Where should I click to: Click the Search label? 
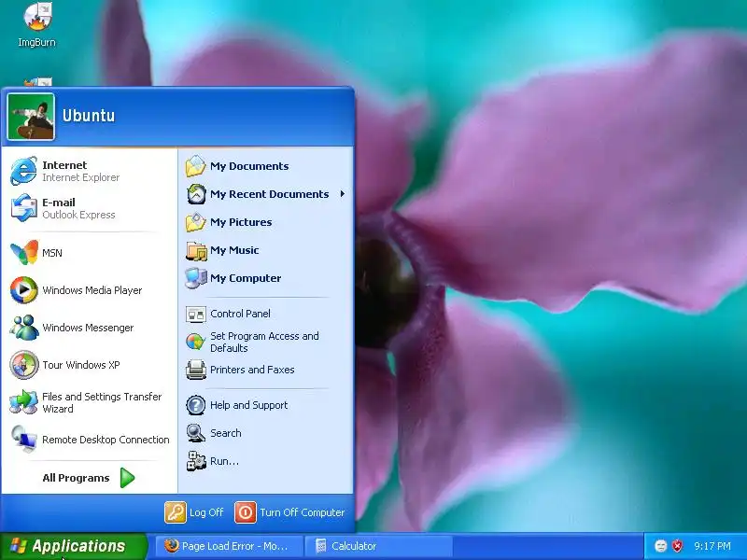[226, 433]
